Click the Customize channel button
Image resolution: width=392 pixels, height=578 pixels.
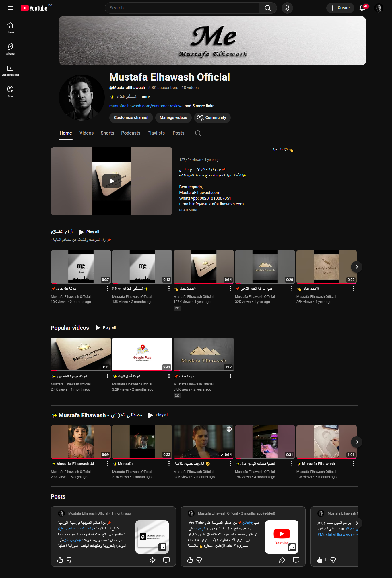131,118
